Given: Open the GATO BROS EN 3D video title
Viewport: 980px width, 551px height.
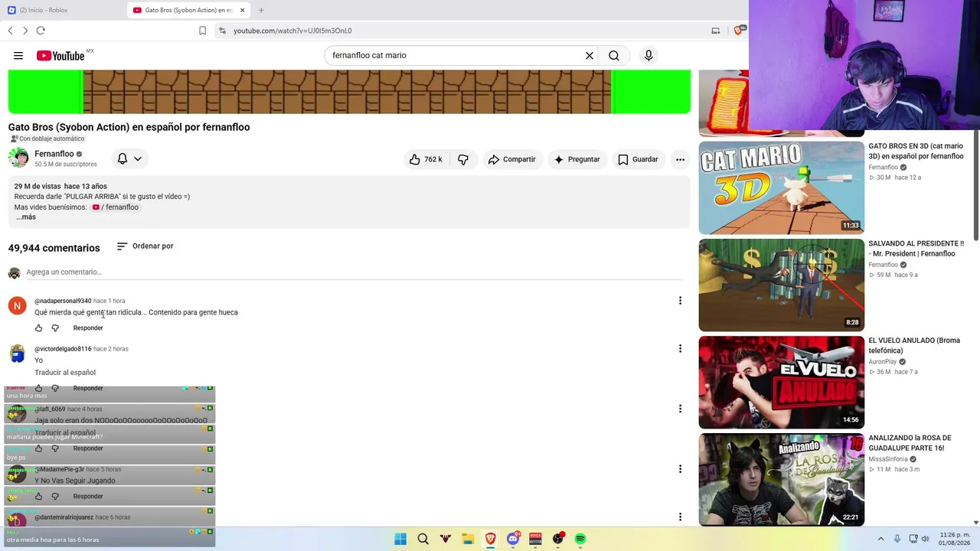Looking at the screenshot, I should point(916,151).
